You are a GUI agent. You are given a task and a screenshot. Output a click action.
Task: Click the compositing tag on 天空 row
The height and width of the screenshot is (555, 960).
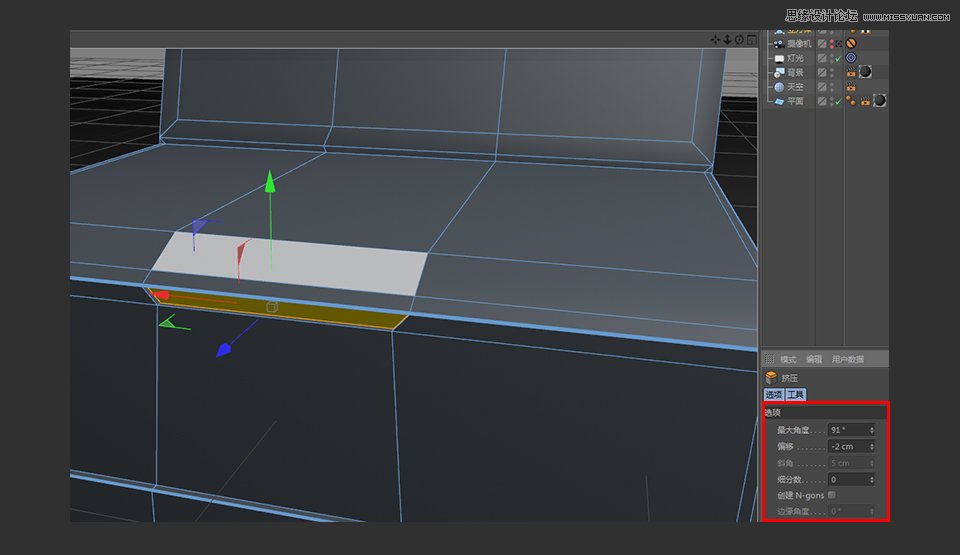click(851, 87)
